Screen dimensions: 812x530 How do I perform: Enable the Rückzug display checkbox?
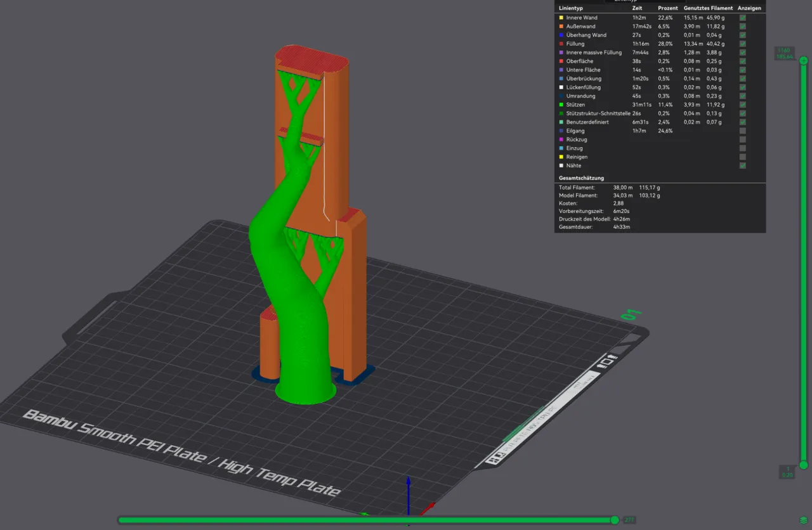tap(742, 139)
